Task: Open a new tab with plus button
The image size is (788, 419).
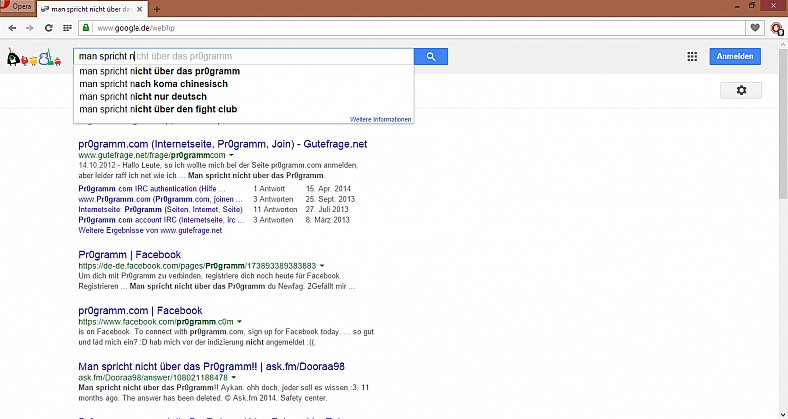Action: coord(157,9)
